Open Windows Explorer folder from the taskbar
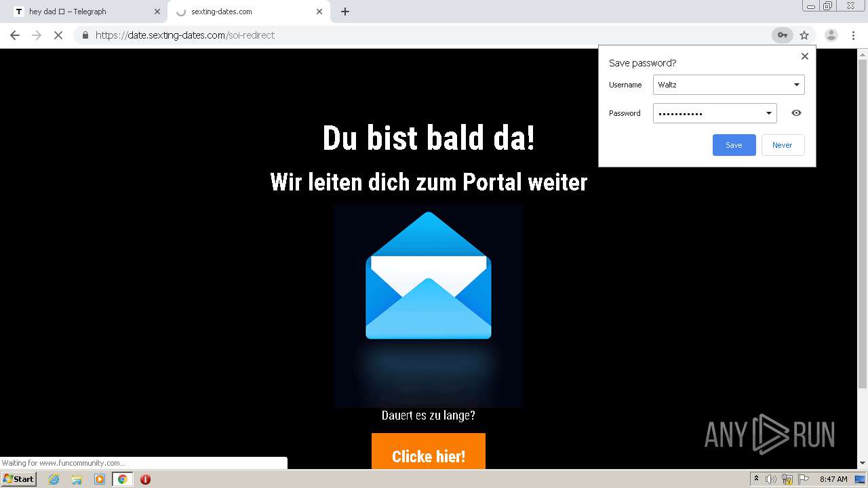 77,479
